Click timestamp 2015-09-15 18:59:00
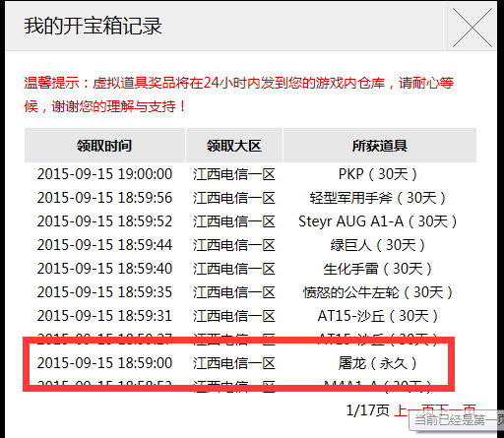Viewport: 504px width, 438px height. (x=104, y=363)
